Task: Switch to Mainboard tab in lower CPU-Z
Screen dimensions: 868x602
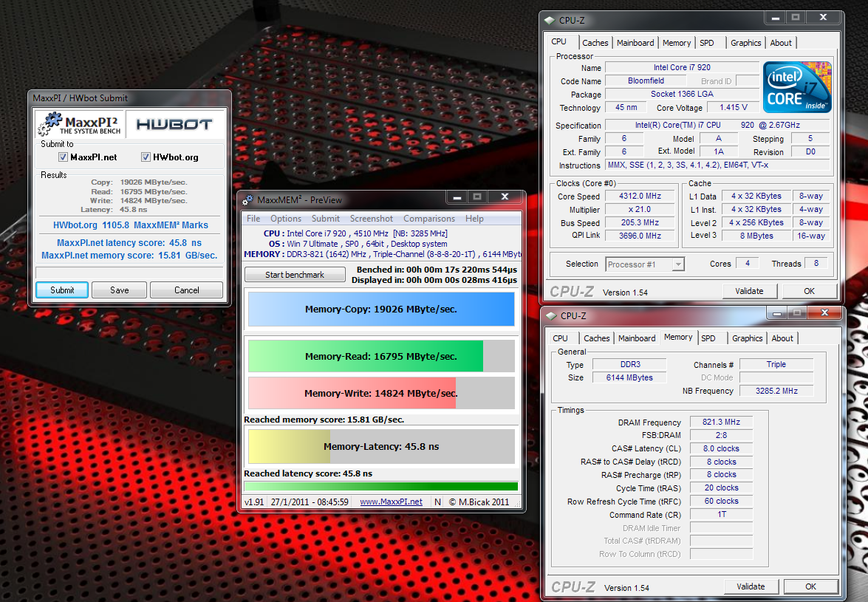Action: coord(637,338)
